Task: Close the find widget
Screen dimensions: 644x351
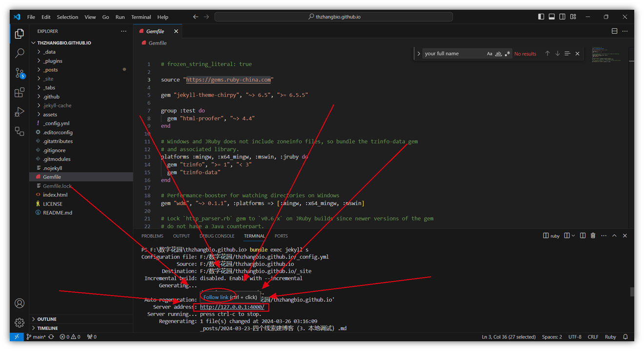Action: coord(578,54)
